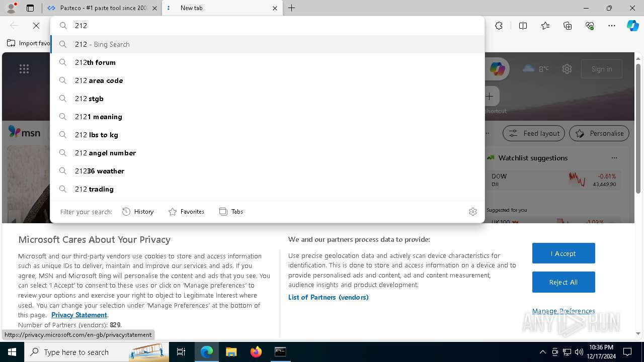Click the address bar containing 212

267,26
